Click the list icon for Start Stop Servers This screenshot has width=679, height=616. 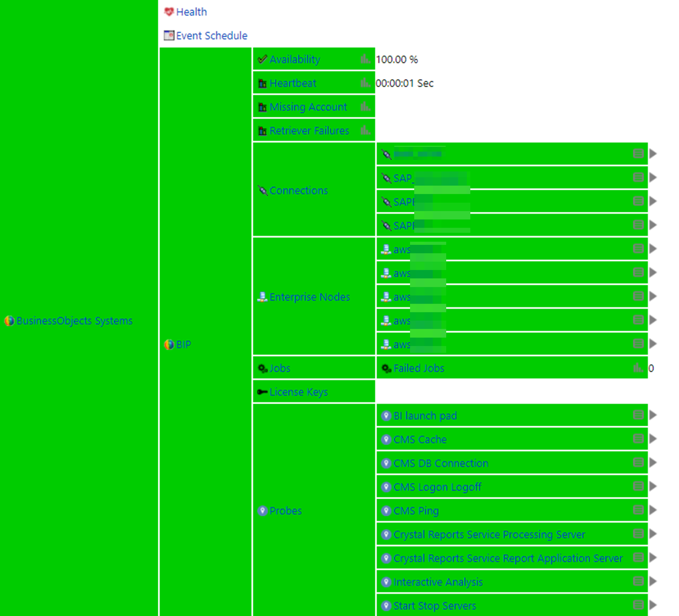click(638, 605)
